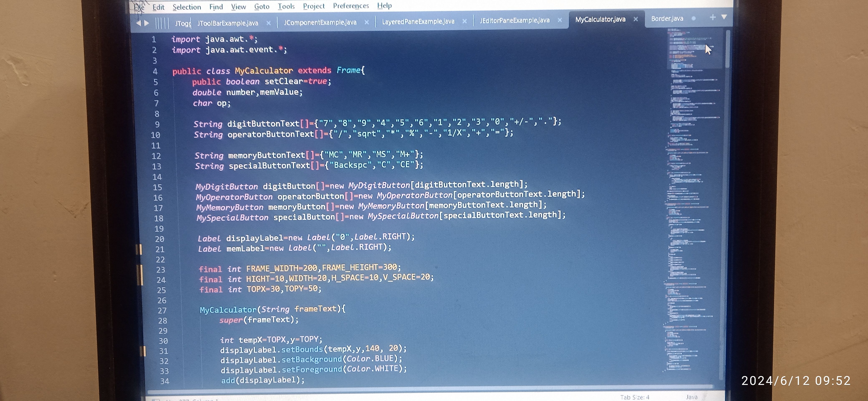
Task: Click 'digitButtonText' on line 9
Action: pyautogui.click(x=263, y=124)
